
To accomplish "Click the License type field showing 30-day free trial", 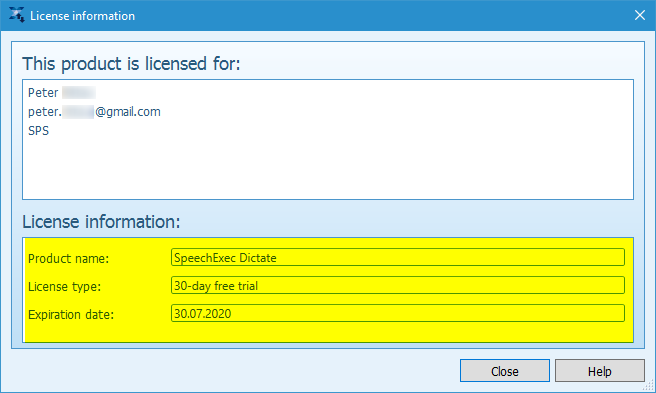I will pos(397,285).
